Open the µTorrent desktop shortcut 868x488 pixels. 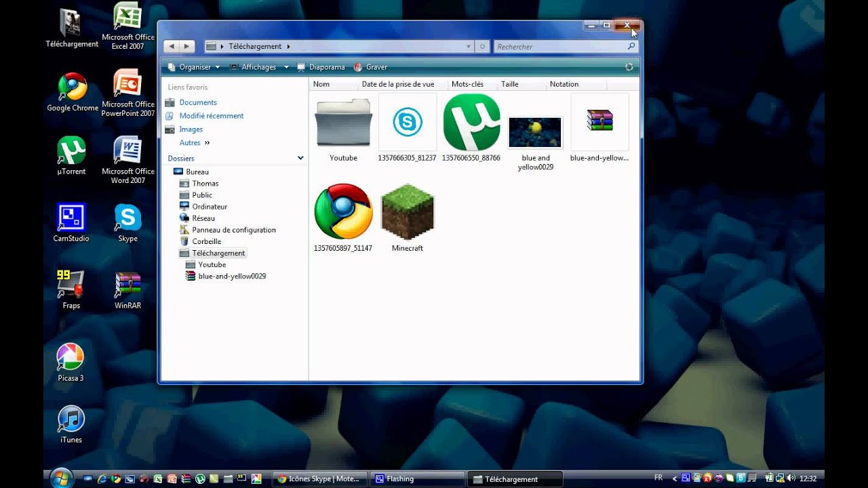(x=72, y=156)
